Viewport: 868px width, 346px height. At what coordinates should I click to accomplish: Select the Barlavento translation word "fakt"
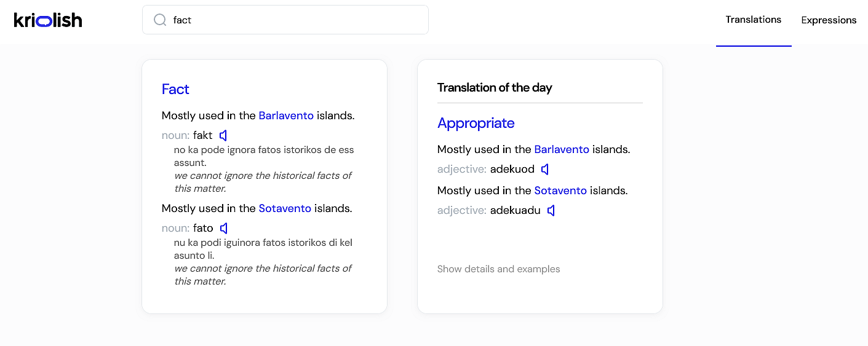[x=203, y=135]
